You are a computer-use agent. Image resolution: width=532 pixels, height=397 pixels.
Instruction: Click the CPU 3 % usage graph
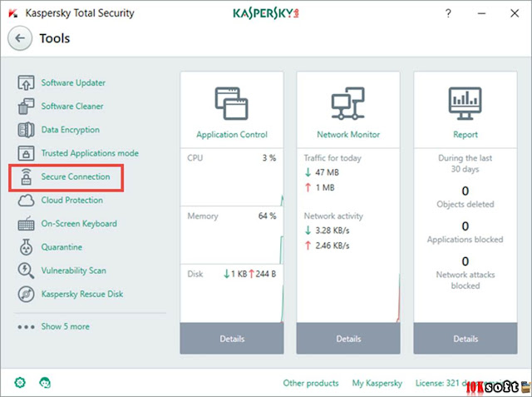coord(232,177)
